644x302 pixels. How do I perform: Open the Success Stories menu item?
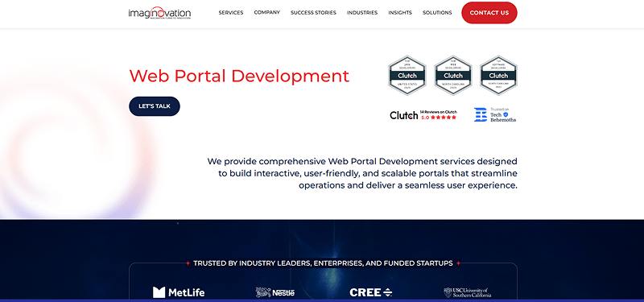tap(313, 13)
